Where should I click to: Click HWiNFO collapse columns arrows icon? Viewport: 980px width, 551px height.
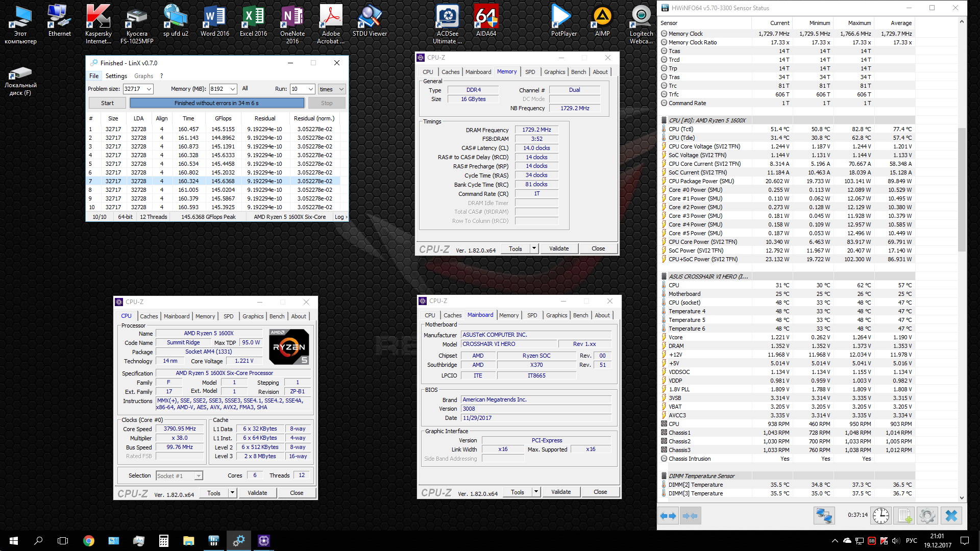coord(690,516)
